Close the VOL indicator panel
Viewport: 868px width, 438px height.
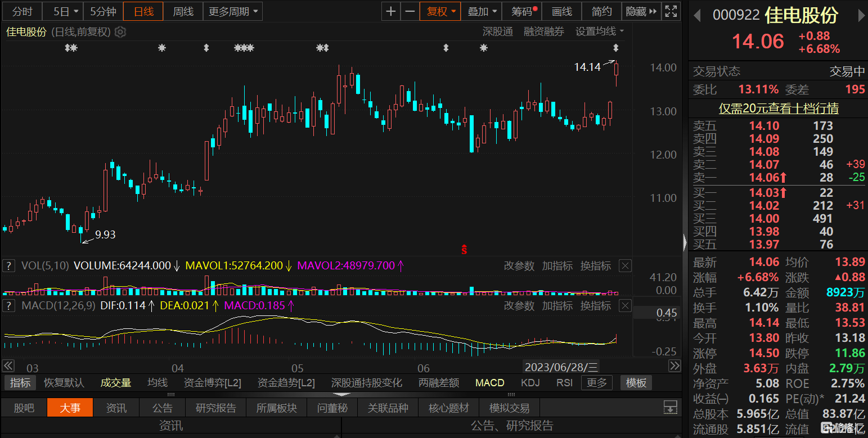point(625,266)
